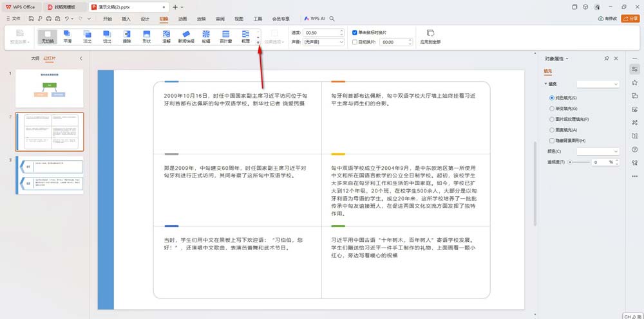Apply the 平滑 smooth transition
This screenshot has height=319, width=644.
tap(68, 37)
